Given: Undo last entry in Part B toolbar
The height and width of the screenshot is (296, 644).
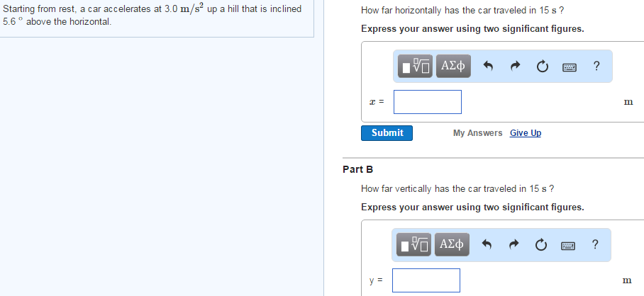Looking at the screenshot, I should click(x=488, y=245).
